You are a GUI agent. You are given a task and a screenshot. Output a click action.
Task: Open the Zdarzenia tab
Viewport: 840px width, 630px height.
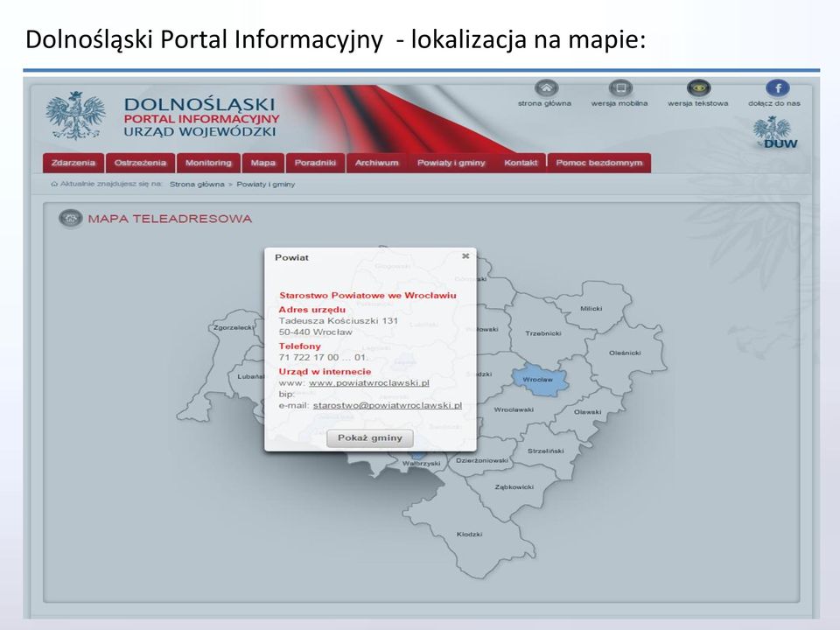73,163
